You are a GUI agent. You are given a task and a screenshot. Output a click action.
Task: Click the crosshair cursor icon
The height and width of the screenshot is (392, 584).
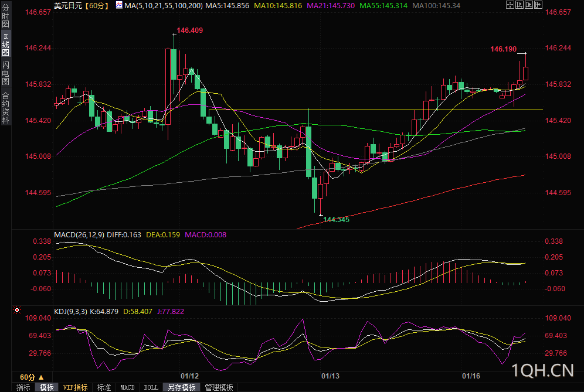(510, 5)
